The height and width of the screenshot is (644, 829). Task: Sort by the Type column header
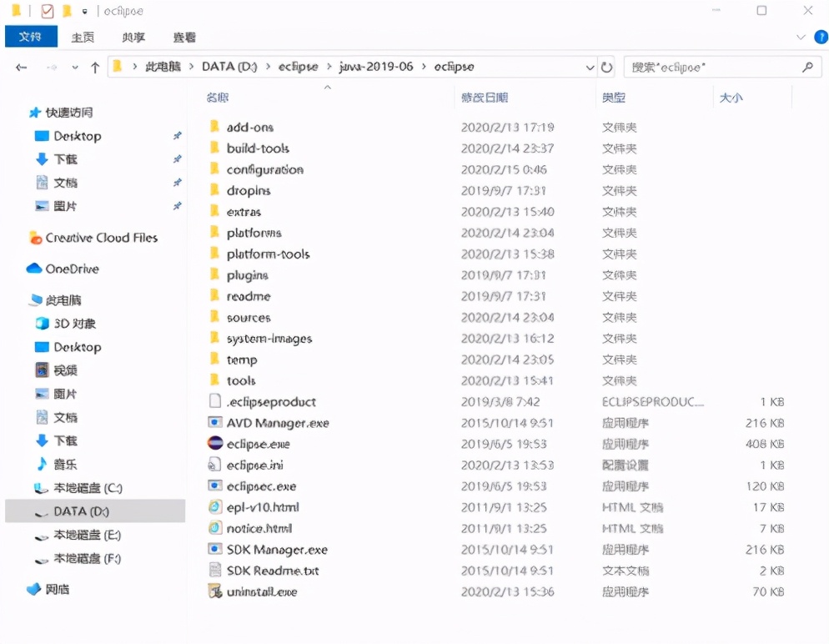[613, 98]
